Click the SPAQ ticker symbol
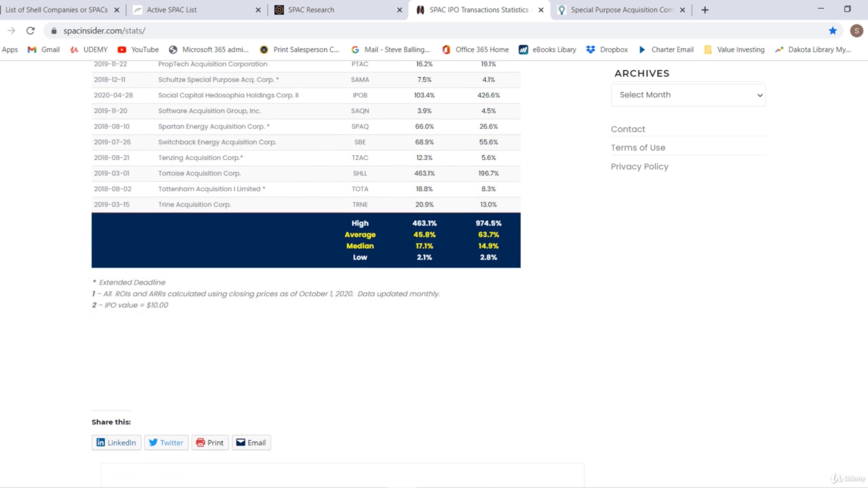 click(x=360, y=126)
